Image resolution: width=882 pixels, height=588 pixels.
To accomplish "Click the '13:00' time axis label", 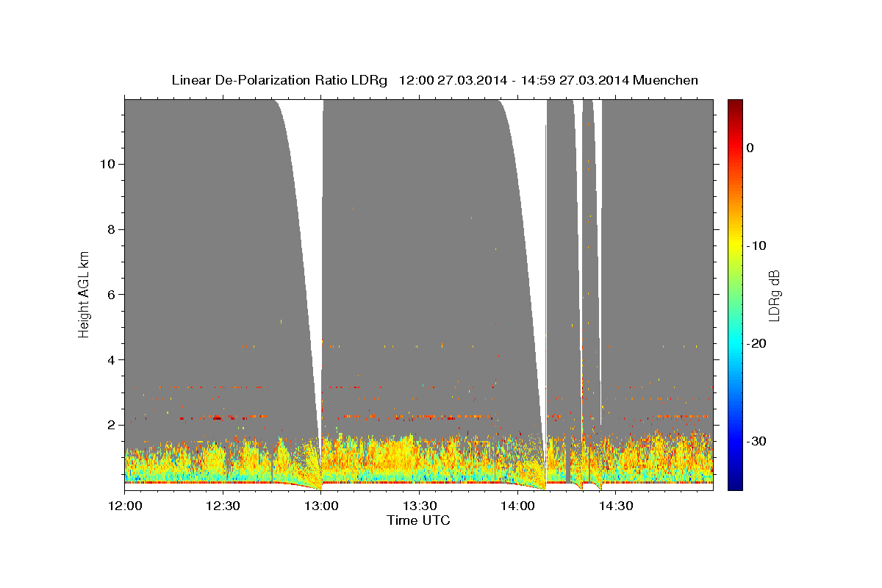I will pyautogui.click(x=321, y=506).
